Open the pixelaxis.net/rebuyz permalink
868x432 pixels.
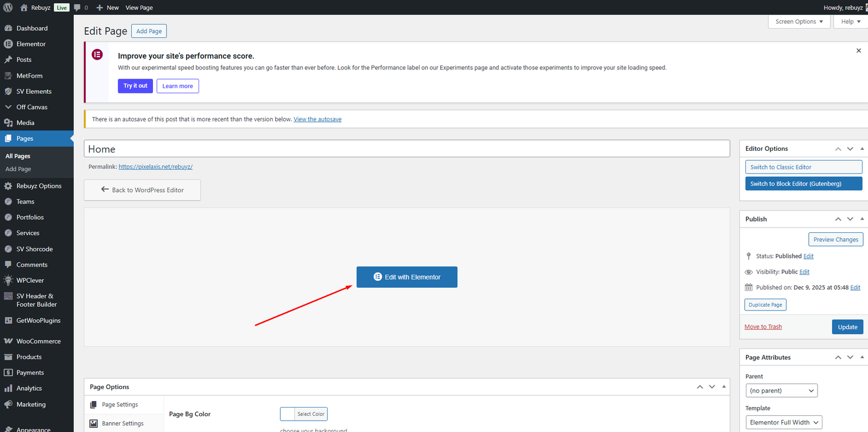click(x=156, y=167)
